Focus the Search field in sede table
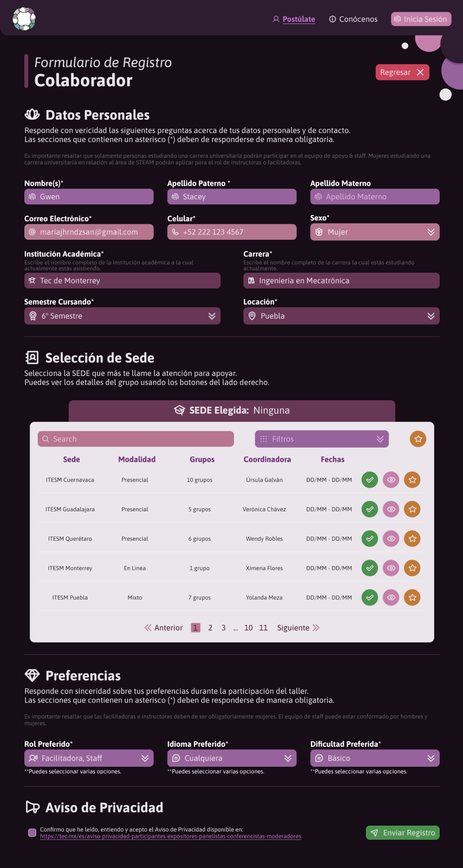The image size is (463, 868). [x=136, y=439]
